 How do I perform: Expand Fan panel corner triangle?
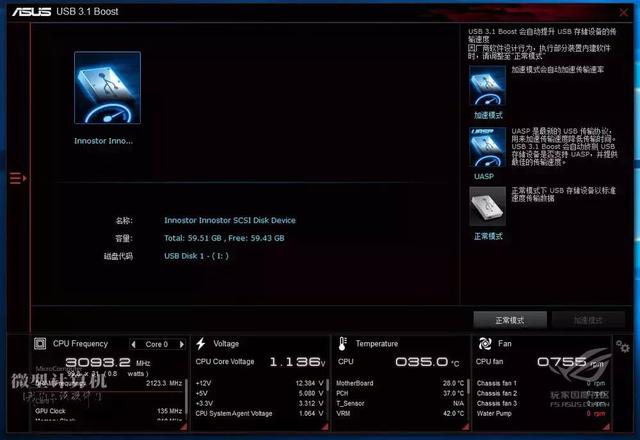click(x=607, y=427)
